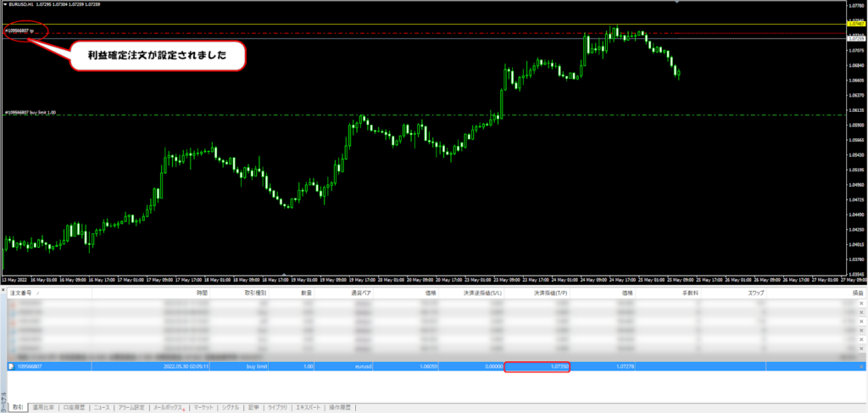Show the 操作履歴 tab
868x413 pixels.
click(x=340, y=407)
